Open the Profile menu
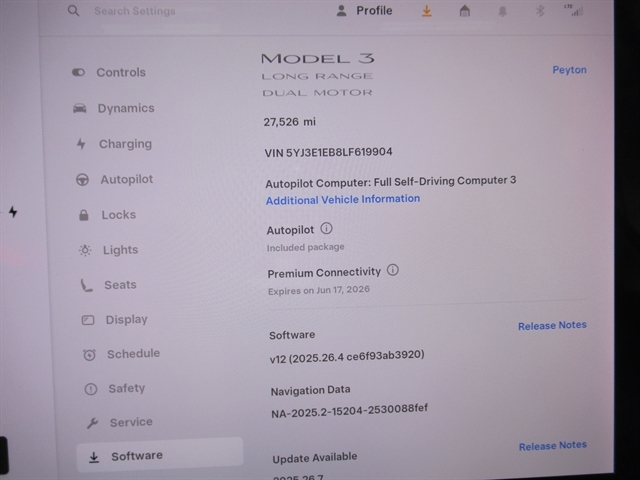 tap(364, 11)
